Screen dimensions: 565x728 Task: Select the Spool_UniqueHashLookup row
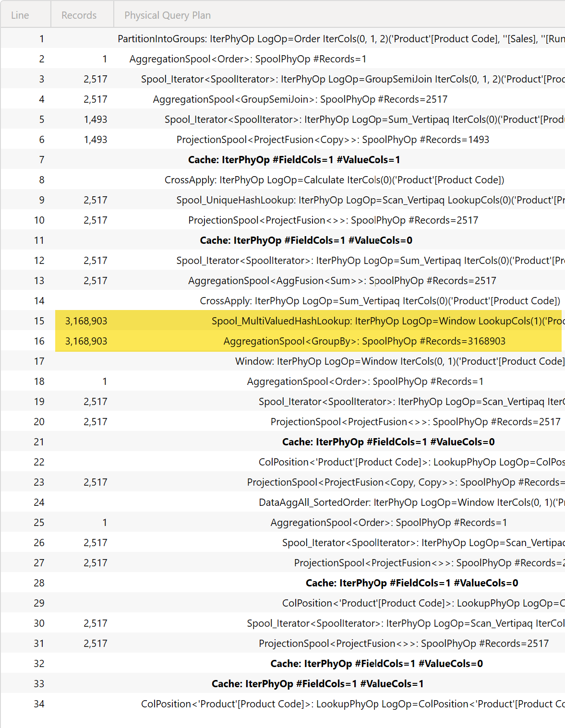(x=370, y=200)
